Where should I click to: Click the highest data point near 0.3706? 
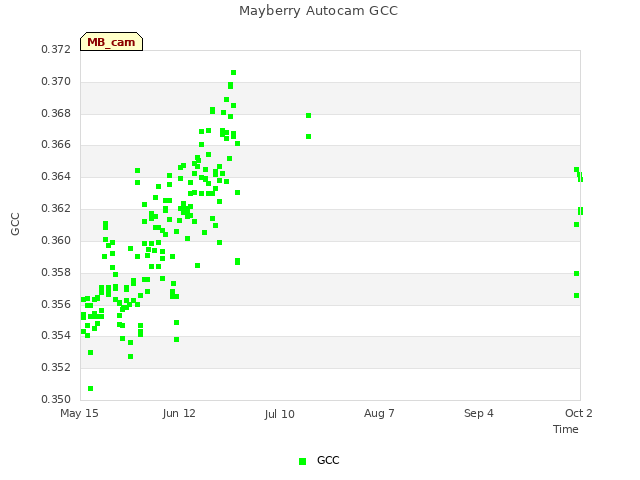[233, 73]
